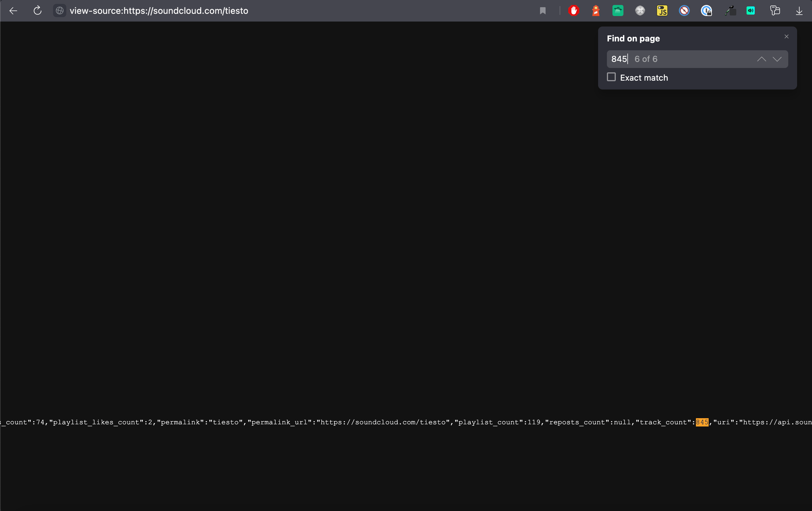This screenshot has width=812, height=511.
Task: Close the Find on page panel
Action: click(786, 36)
